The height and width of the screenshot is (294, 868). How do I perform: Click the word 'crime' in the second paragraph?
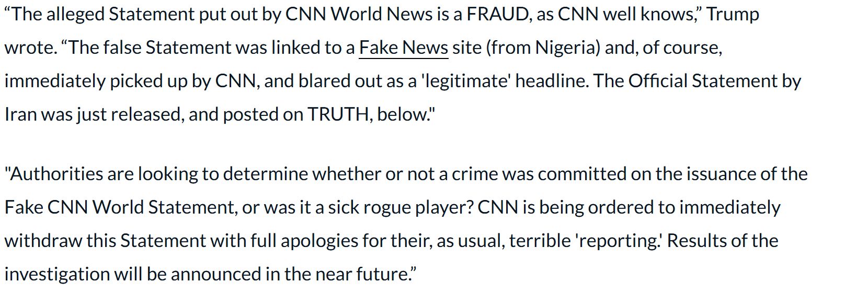pyautogui.click(x=474, y=174)
